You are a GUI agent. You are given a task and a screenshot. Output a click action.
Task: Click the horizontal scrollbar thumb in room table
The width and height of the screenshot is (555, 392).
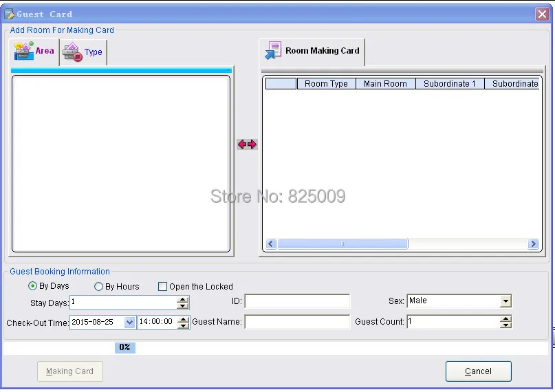pos(342,243)
